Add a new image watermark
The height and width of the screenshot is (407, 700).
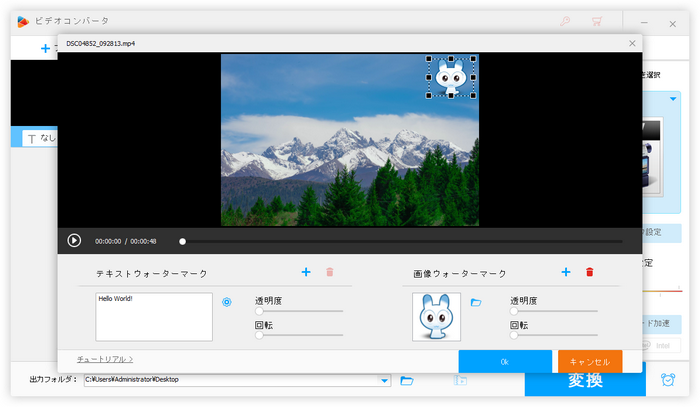click(x=565, y=272)
